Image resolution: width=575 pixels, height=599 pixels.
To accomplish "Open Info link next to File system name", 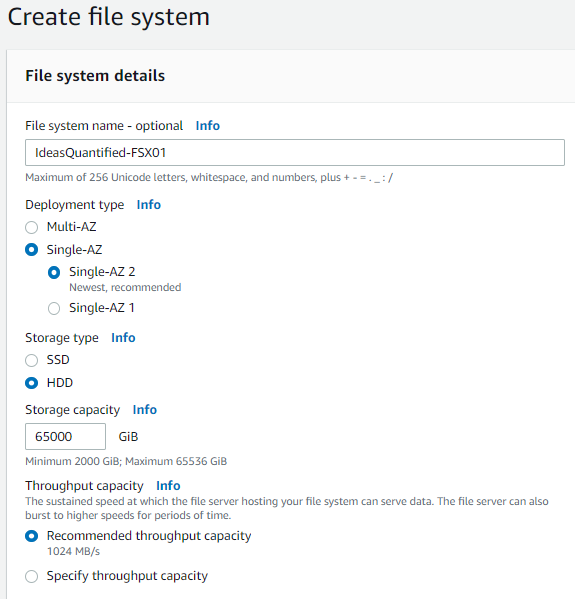I will click(x=207, y=126).
